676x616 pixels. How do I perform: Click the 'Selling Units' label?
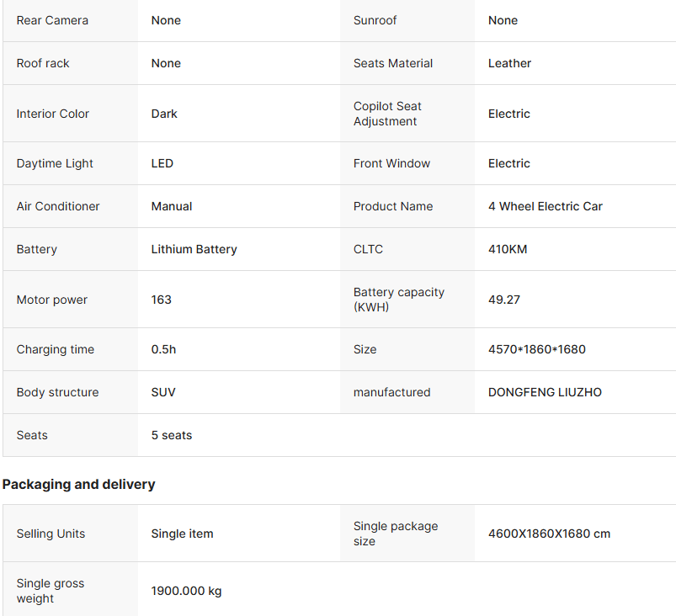[51, 534]
